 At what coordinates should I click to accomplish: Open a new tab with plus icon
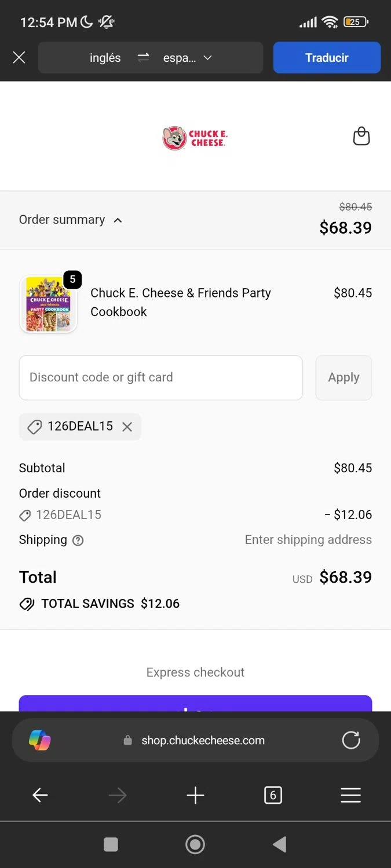click(195, 796)
